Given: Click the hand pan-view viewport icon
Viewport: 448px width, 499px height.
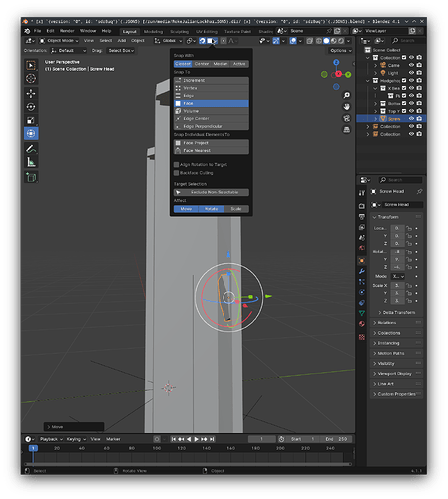Looking at the screenshot, I should point(346,107).
